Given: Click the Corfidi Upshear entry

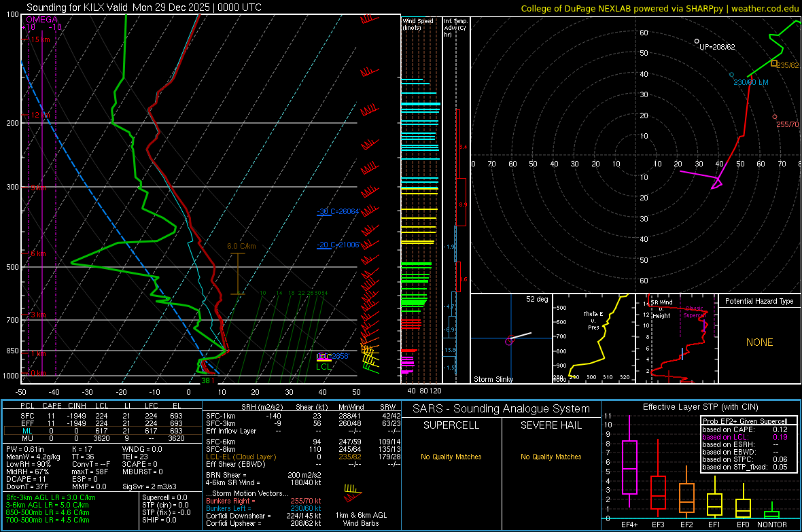Looking at the screenshot, I should pyautogui.click(x=264, y=523).
